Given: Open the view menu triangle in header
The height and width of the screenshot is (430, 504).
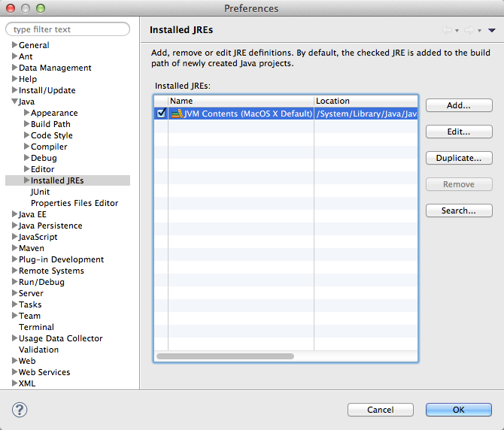Looking at the screenshot, I should click(x=491, y=31).
